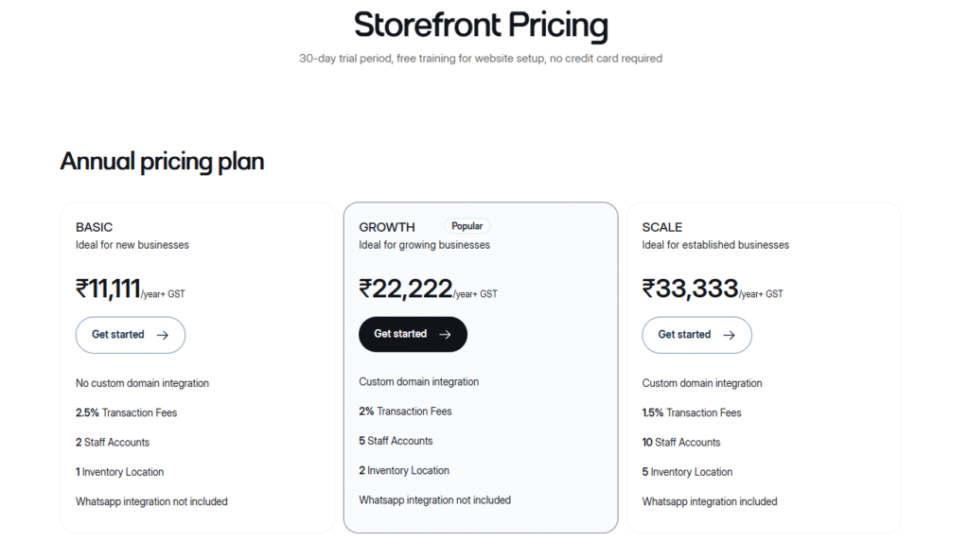Click the 2.5% Transaction Fees line
969x560 pixels.
click(126, 412)
